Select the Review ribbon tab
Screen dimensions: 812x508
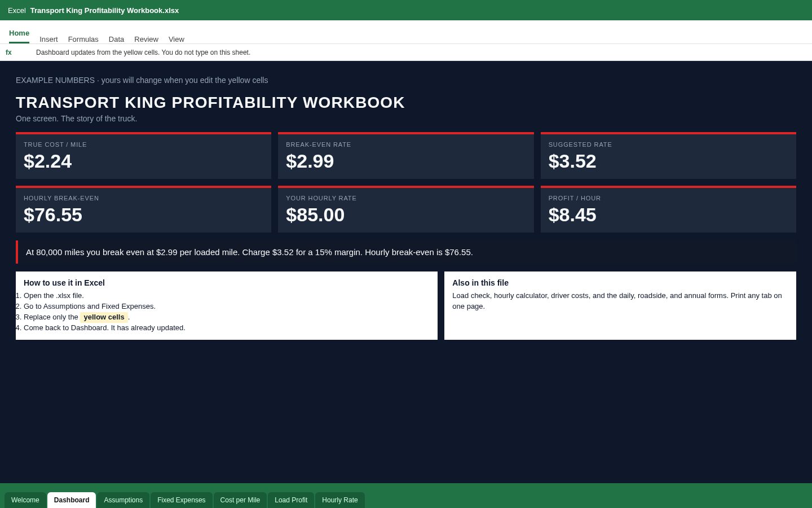[x=146, y=40]
